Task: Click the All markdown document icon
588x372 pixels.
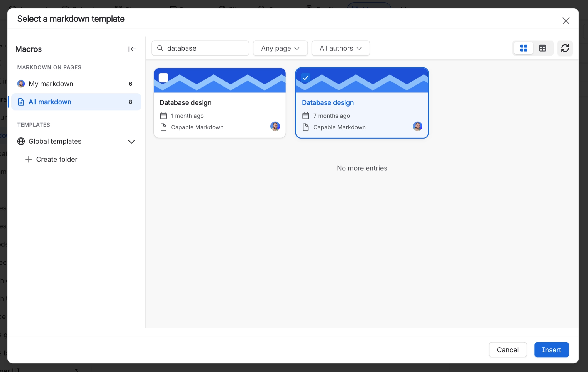Action: click(21, 102)
